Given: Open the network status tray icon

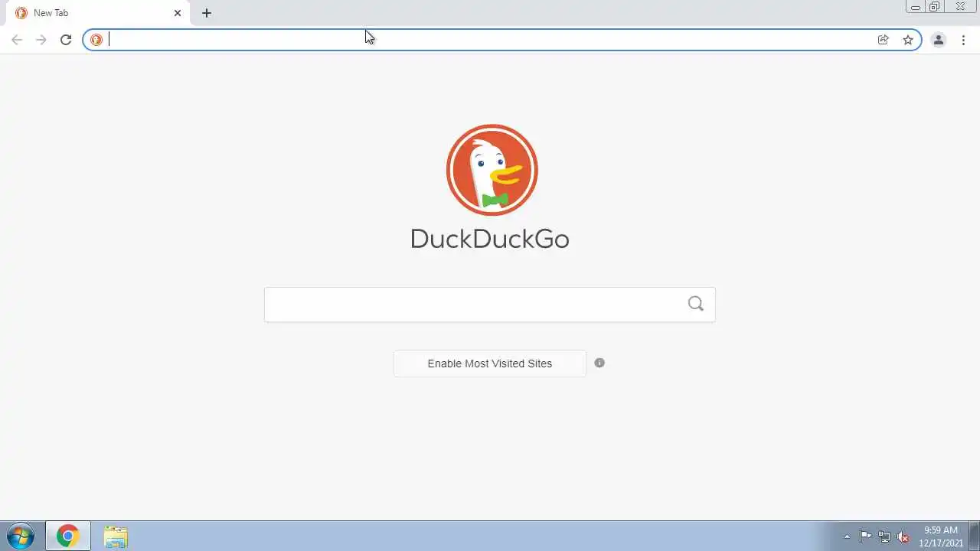Looking at the screenshot, I should 884,536.
